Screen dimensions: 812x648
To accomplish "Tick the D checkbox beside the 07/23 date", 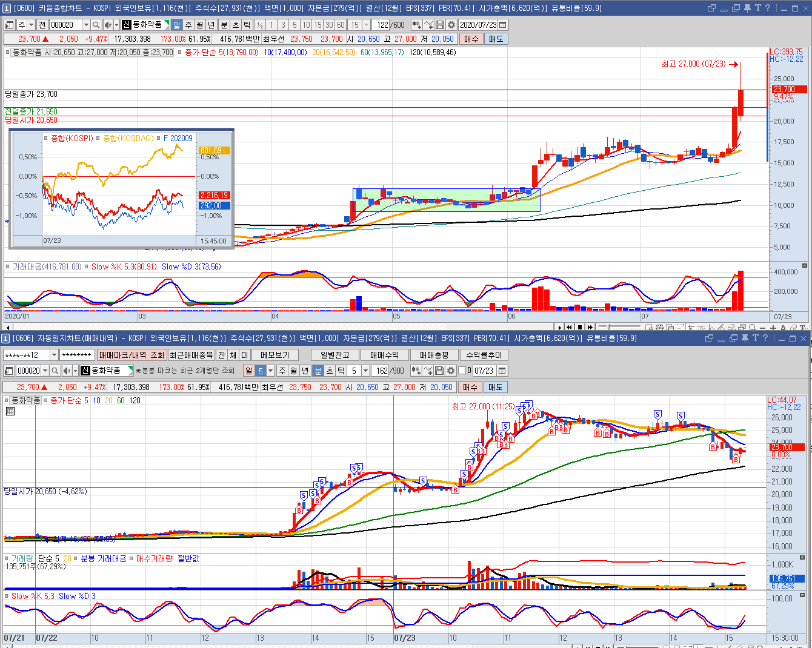I will click(x=462, y=370).
